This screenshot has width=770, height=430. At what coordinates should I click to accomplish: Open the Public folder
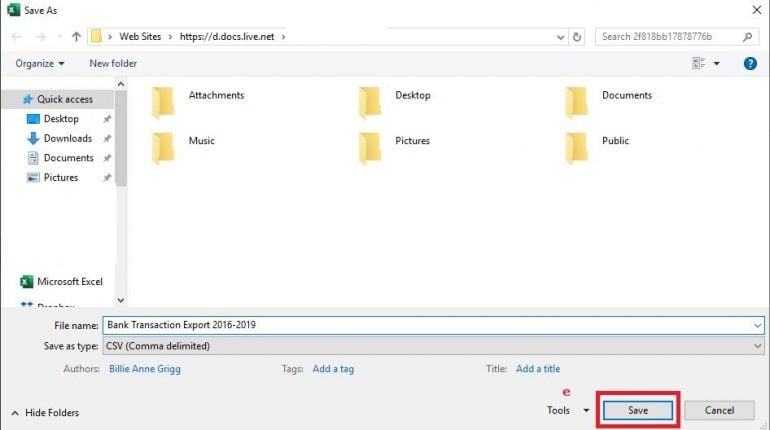click(x=614, y=141)
